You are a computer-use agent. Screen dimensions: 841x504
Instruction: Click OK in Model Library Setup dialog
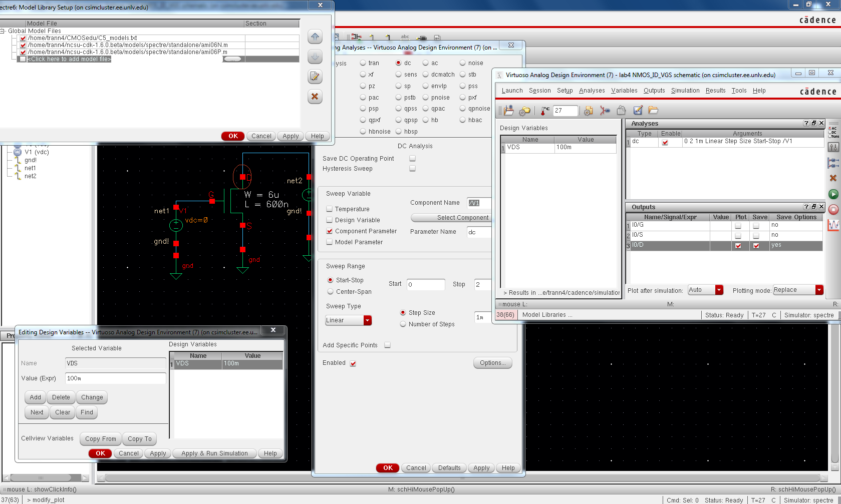pos(233,136)
